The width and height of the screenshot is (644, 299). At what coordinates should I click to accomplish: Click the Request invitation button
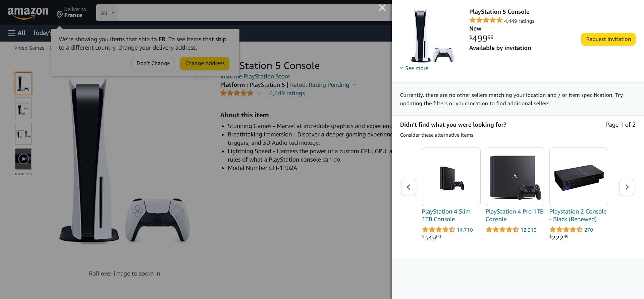608,39
